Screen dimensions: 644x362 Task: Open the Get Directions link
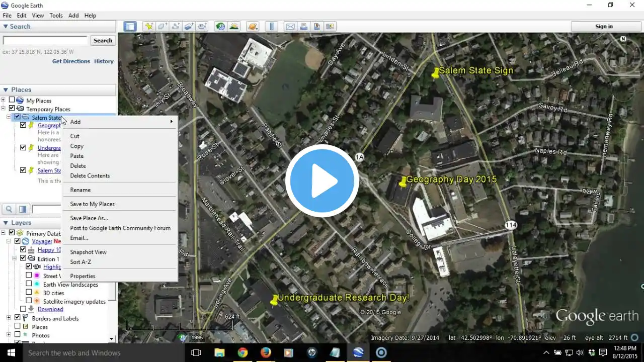(71, 61)
